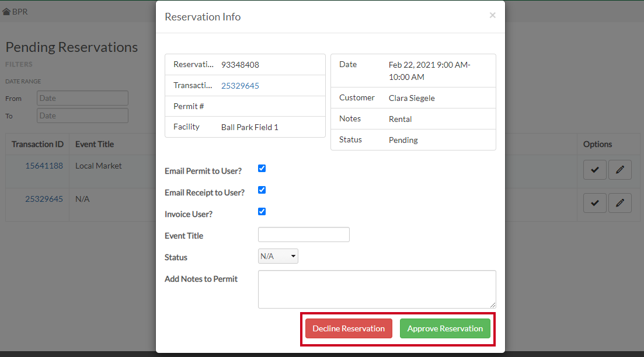
Task: Edit row 25329645 with pencil icon
Action: (x=619, y=203)
